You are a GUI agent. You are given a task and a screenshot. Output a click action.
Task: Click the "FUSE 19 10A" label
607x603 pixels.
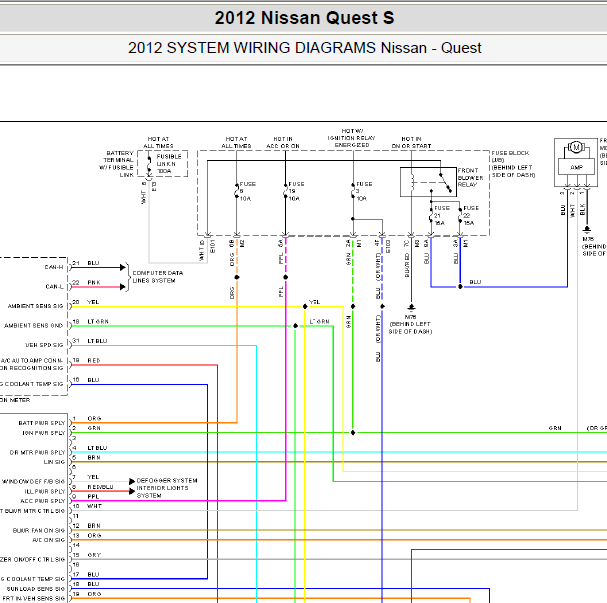(296, 191)
